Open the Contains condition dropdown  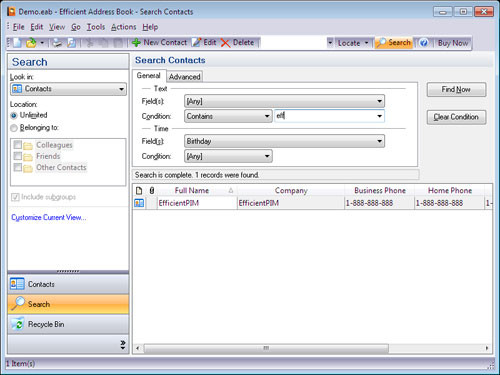[228, 116]
